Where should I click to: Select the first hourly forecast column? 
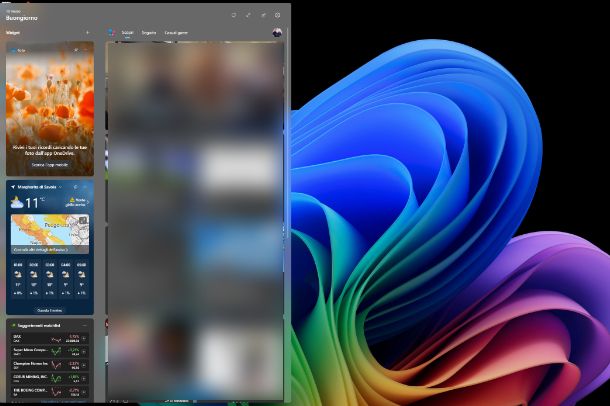pyautogui.click(x=18, y=279)
